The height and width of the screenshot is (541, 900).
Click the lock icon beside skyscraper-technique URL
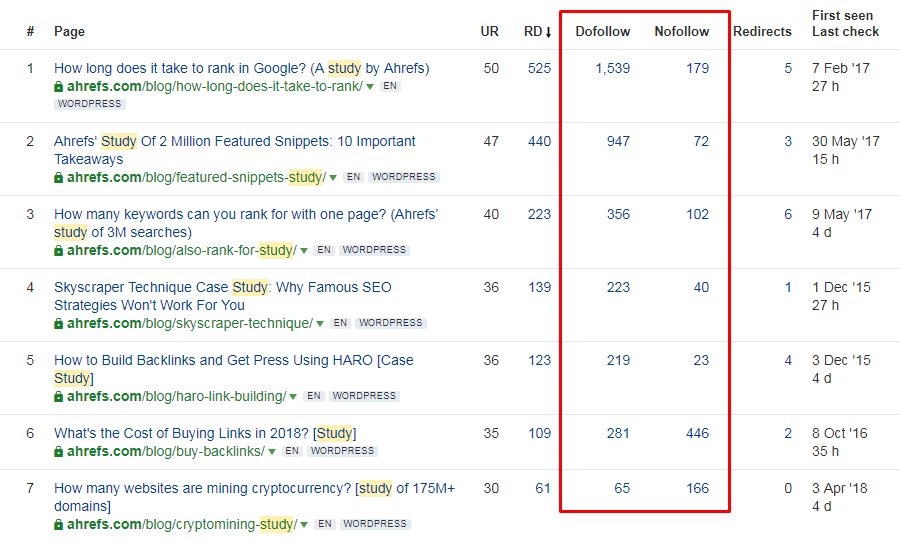(59, 324)
